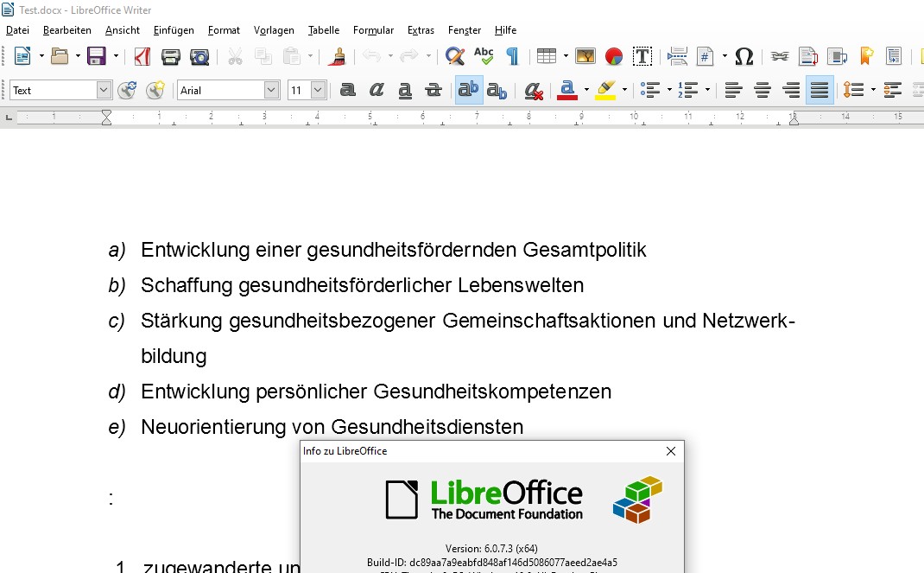Insert a bookmark

pyautogui.click(x=865, y=56)
